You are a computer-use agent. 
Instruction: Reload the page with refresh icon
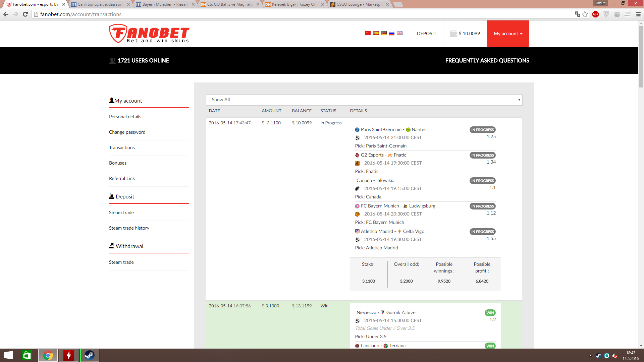(x=25, y=14)
